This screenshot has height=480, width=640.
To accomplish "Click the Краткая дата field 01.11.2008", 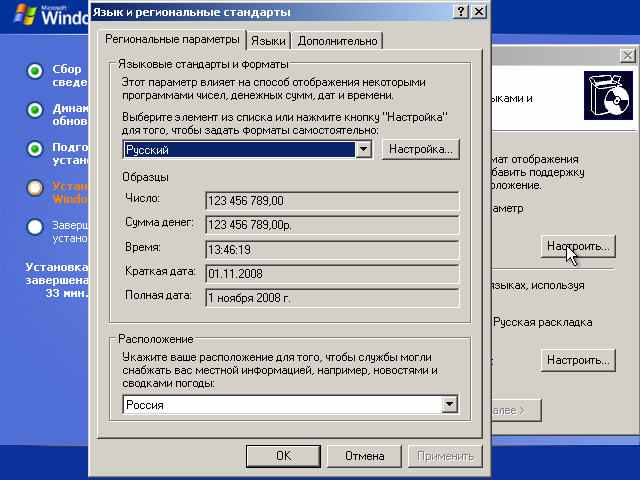I will [x=332, y=273].
